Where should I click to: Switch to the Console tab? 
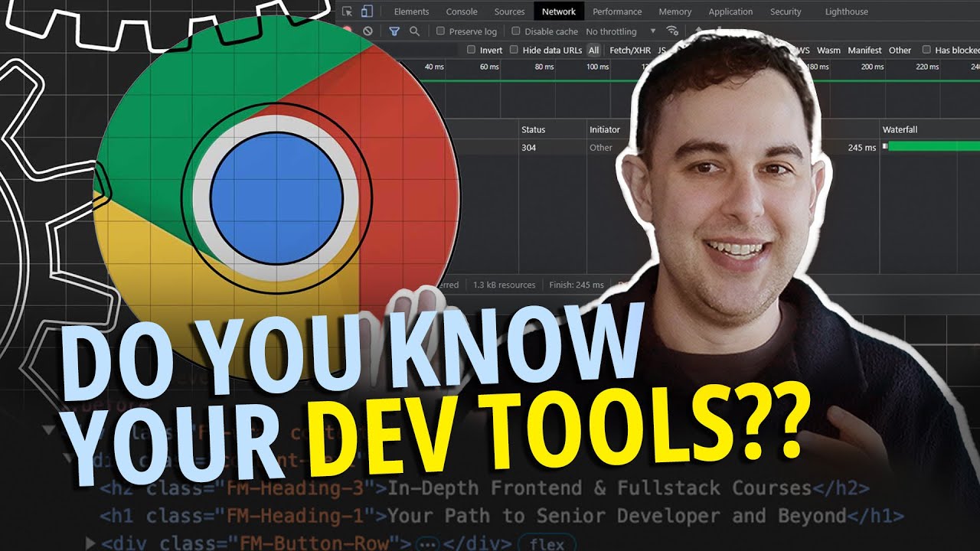[x=462, y=11]
